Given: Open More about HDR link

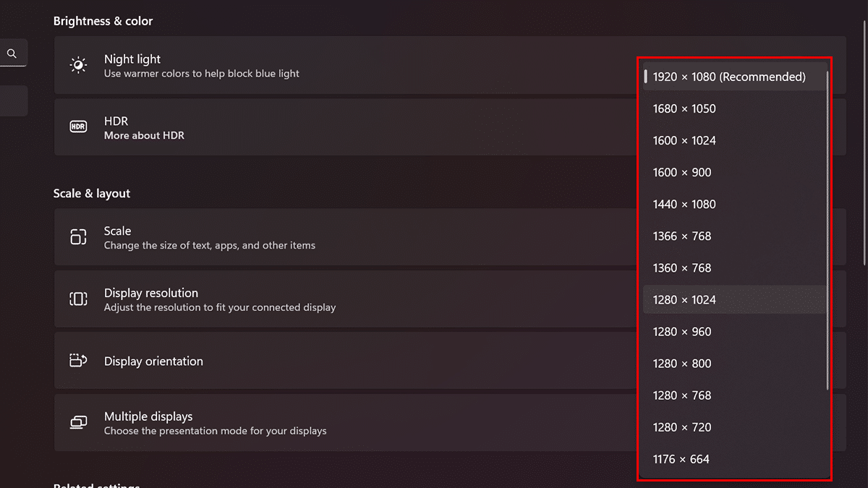Looking at the screenshot, I should click(x=144, y=135).
